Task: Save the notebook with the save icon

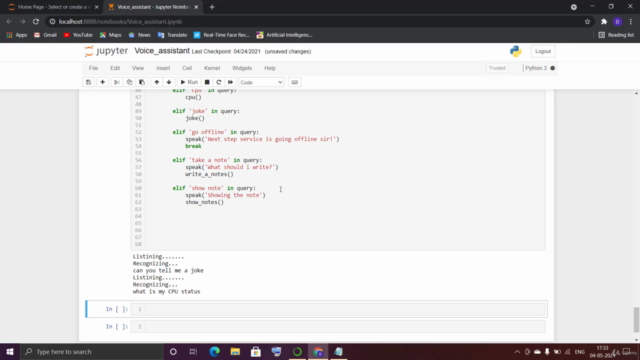Action: 88,82
